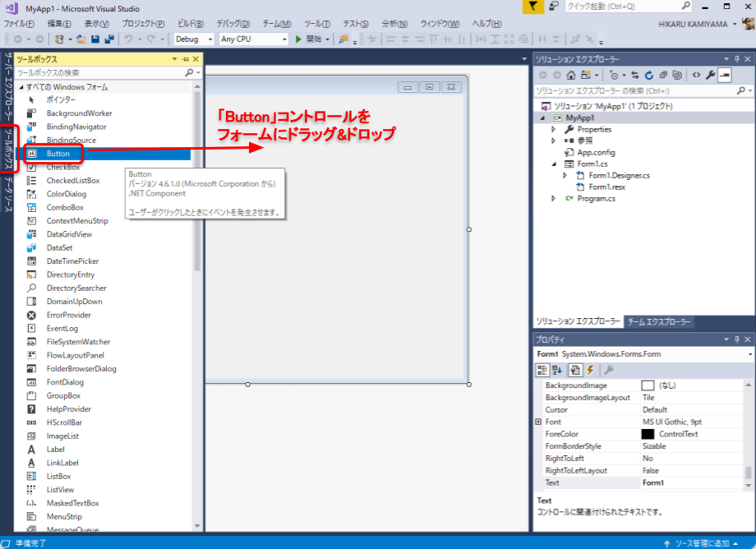
Task: Toggle the Preview Selected Items icon
Action: tap(725, 75)
